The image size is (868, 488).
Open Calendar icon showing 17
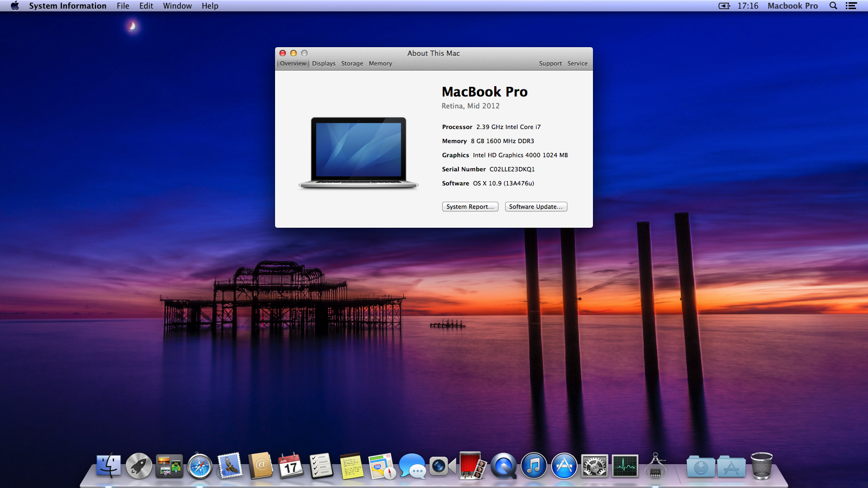291,466
